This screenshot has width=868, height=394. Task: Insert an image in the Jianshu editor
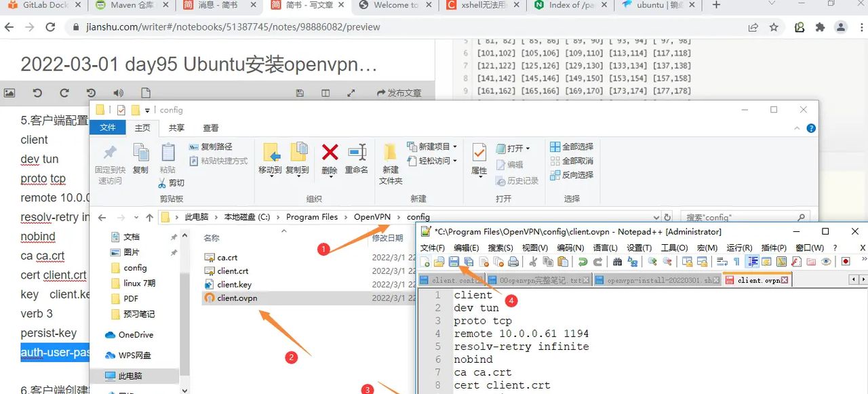click(9, 92)
